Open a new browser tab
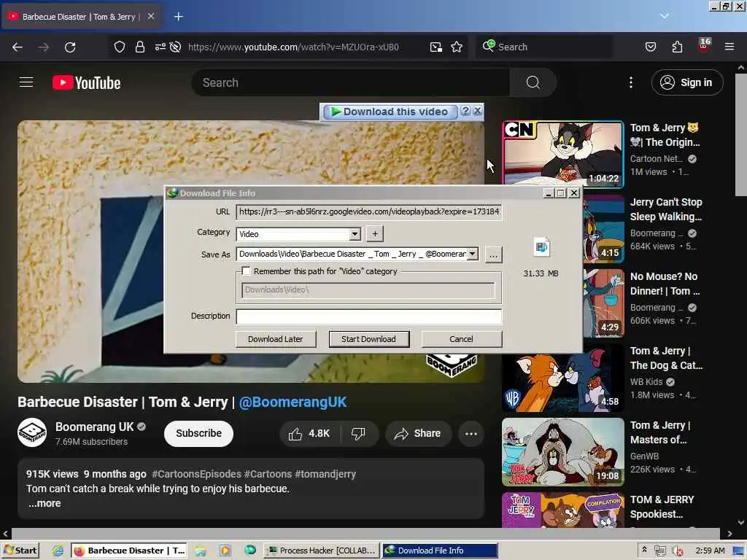This screenshot has height=560, width=747. coord(178,17)
